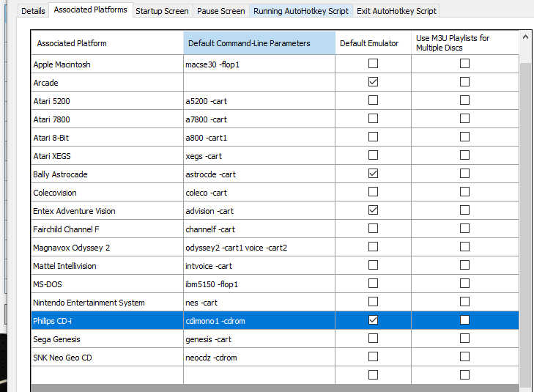Edit the 'ibm5150 -flop1' parameters cell
This screenshot has height=392, width=534.
click(259, 284)
